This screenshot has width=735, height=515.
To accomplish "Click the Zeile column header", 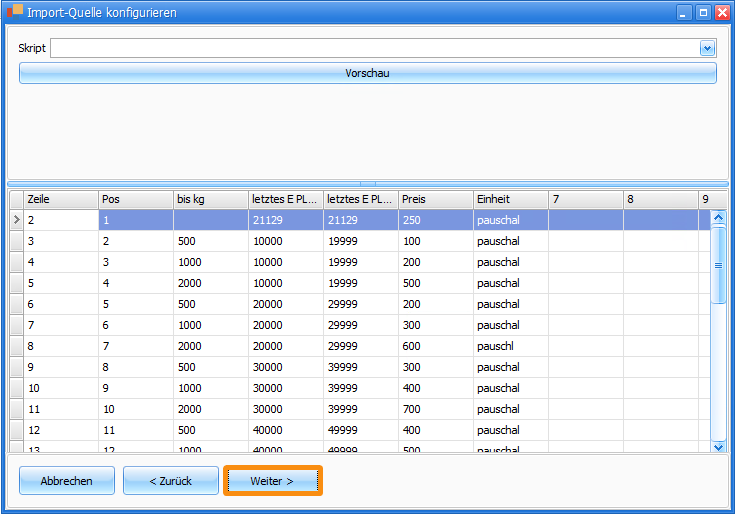I will coord(60,199).
